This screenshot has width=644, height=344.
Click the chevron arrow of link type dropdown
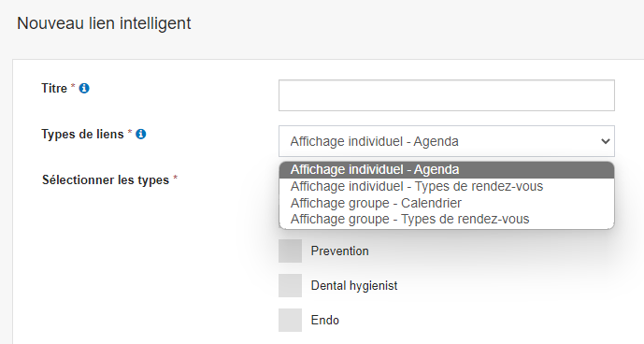tap(605, 141)
